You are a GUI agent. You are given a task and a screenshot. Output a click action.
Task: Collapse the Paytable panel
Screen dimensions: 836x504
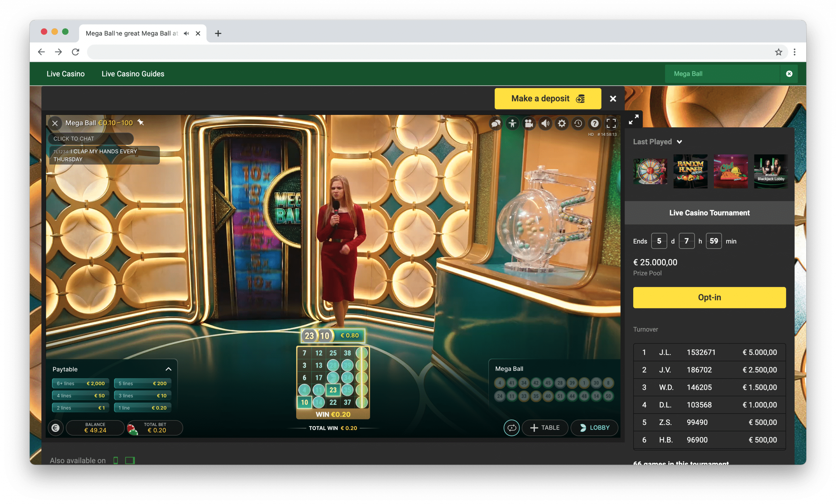pyautogui.click(x=168, y=369)
